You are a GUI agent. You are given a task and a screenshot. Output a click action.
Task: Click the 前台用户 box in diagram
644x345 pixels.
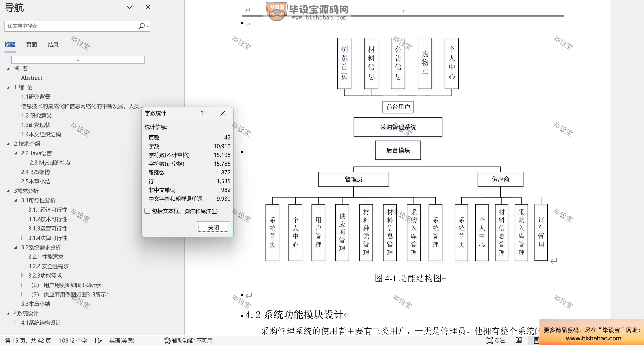click(398, 107)
